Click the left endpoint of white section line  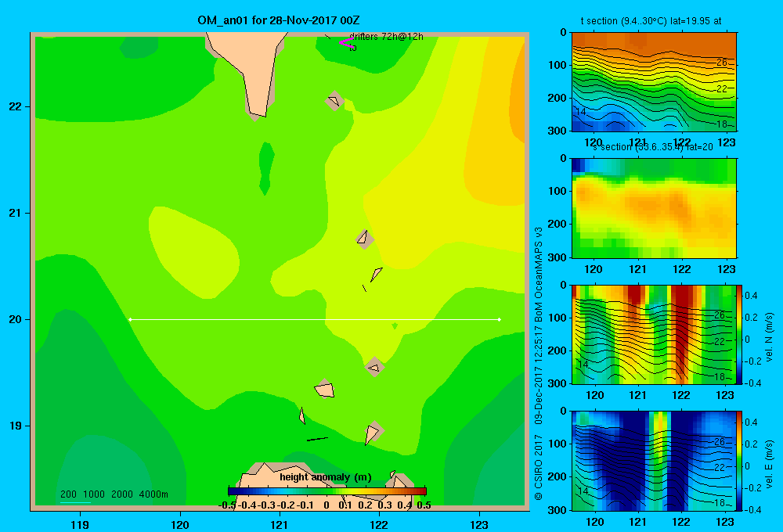click(x=130, y=319)
